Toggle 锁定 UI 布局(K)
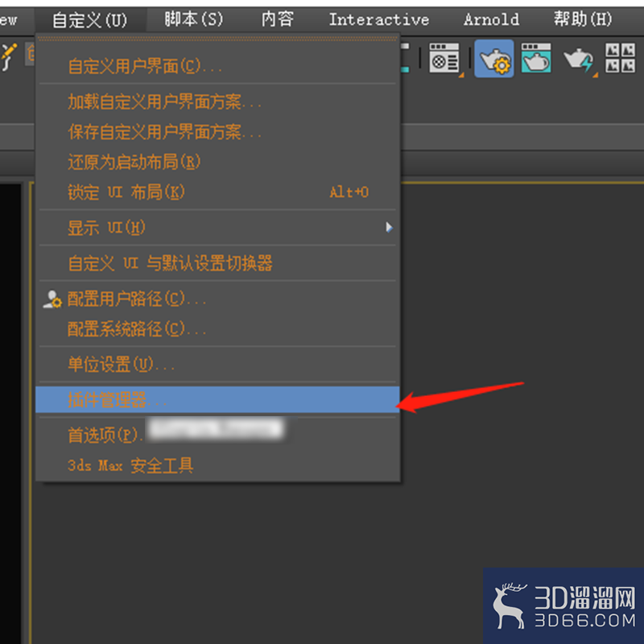This screenshot has height=644, width=644. coord(217,192)
